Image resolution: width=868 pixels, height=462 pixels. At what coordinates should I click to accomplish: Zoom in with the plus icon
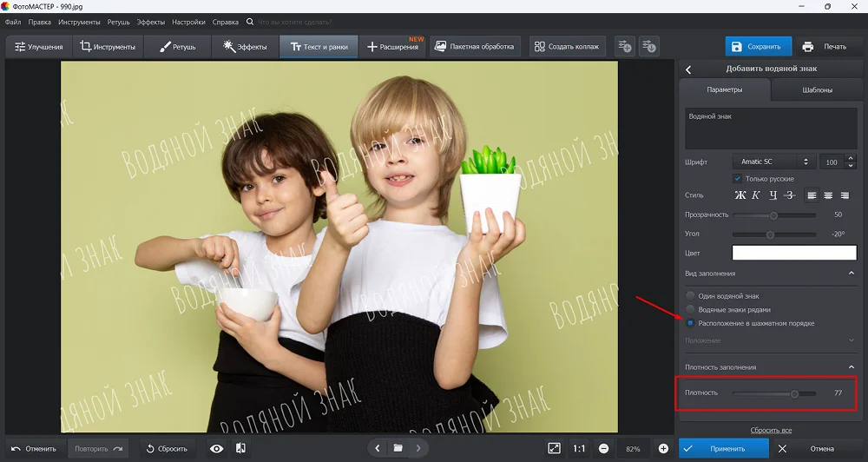pyautogui.click(x=663, y=449)
